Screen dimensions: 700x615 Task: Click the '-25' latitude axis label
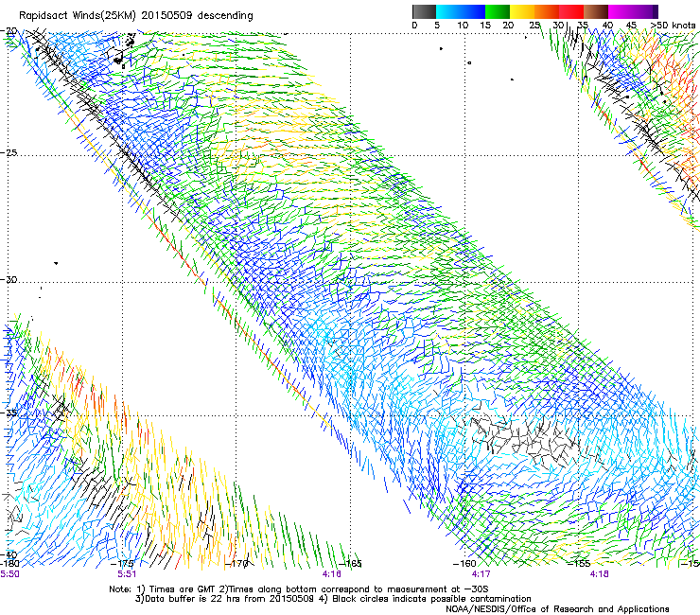[x=9, y=152]
